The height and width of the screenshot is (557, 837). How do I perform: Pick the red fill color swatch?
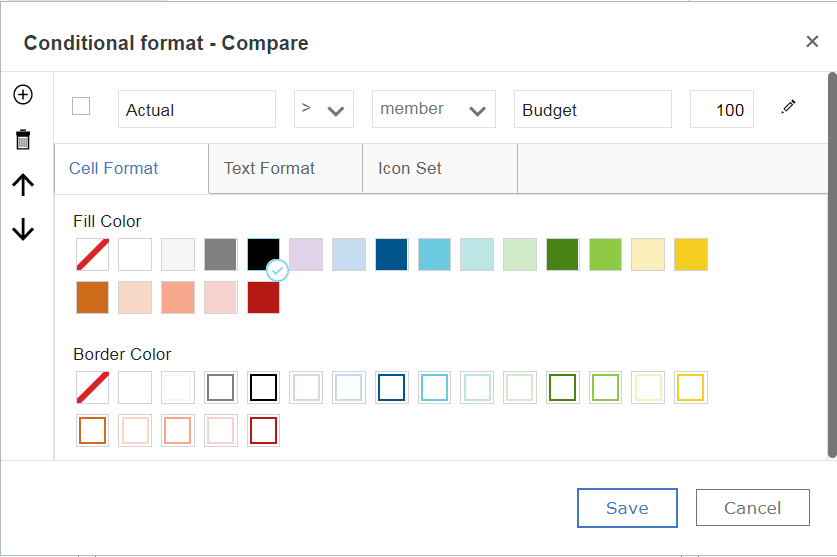click(263, 297)
